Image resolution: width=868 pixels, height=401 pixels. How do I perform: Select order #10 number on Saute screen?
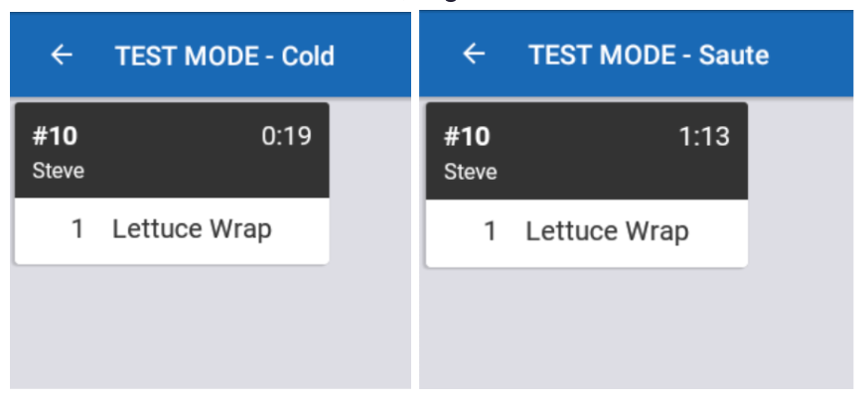[467, 136]
